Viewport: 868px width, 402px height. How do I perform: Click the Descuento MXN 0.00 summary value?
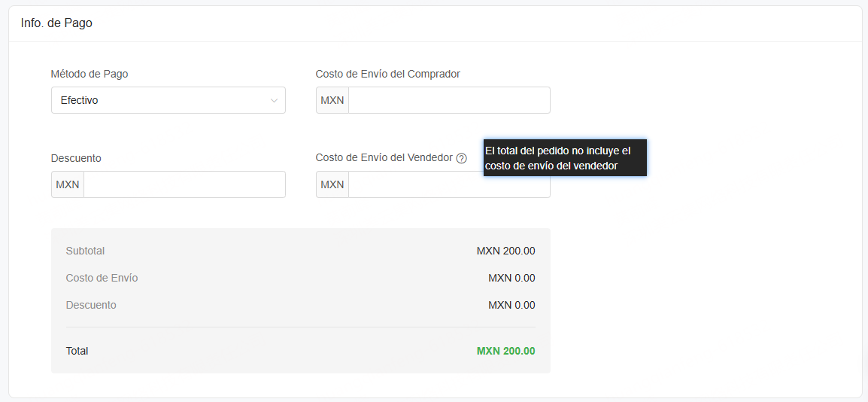[511, 305]
